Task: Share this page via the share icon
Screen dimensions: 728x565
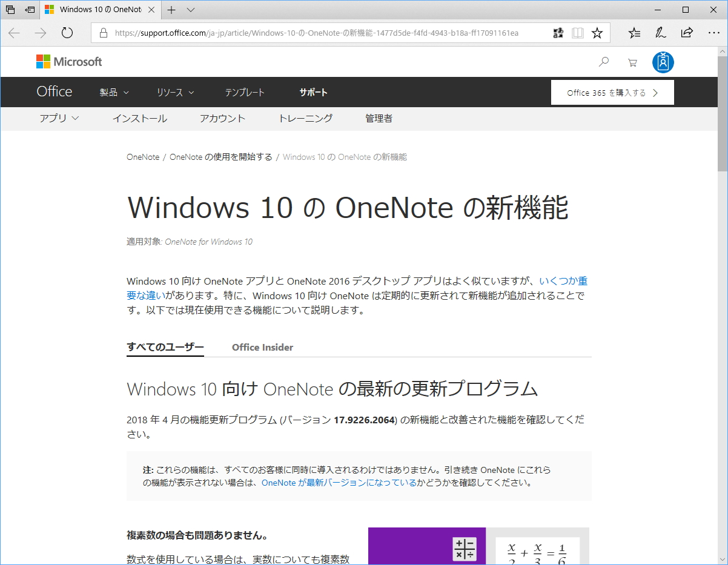Action: (x=687, y=33)
